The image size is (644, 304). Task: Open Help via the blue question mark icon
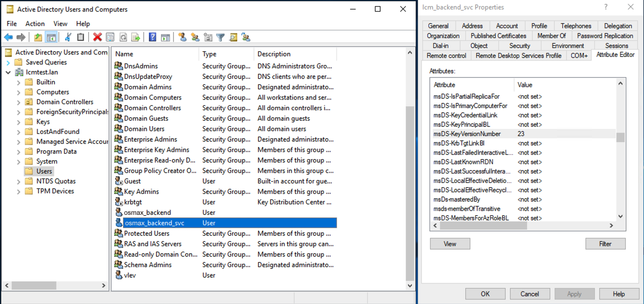152,37
